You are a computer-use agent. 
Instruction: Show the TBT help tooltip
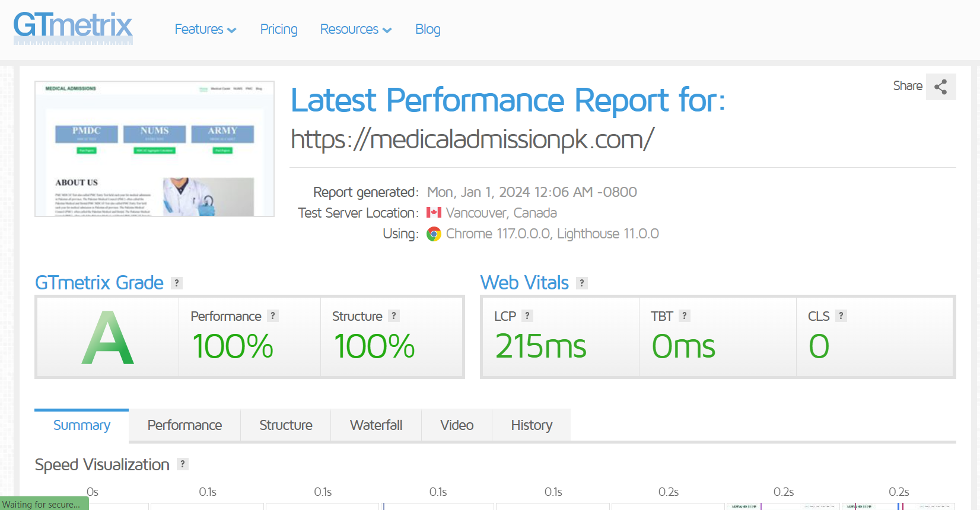(685, 316)
